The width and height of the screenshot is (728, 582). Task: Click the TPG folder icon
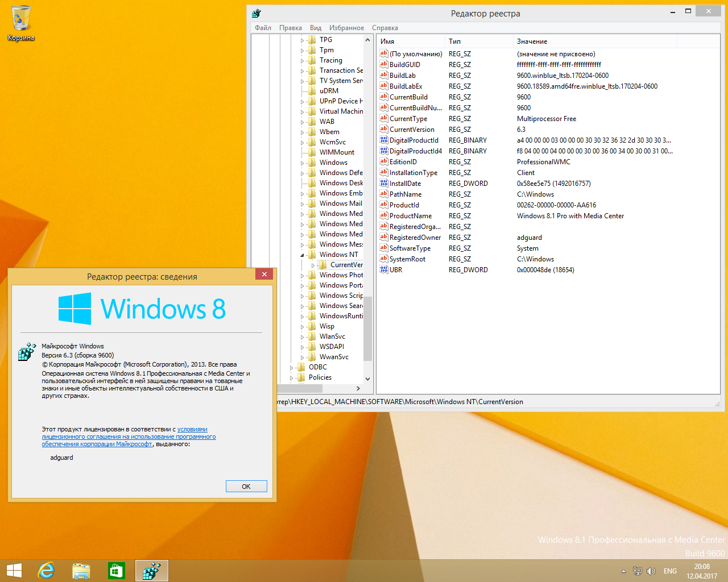pos(312,39)
